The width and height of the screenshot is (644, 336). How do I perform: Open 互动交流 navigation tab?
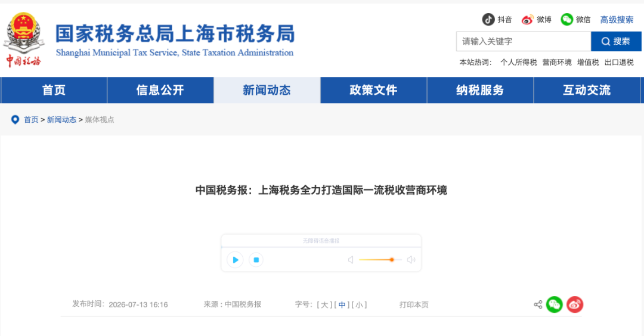tap(587, 91)
